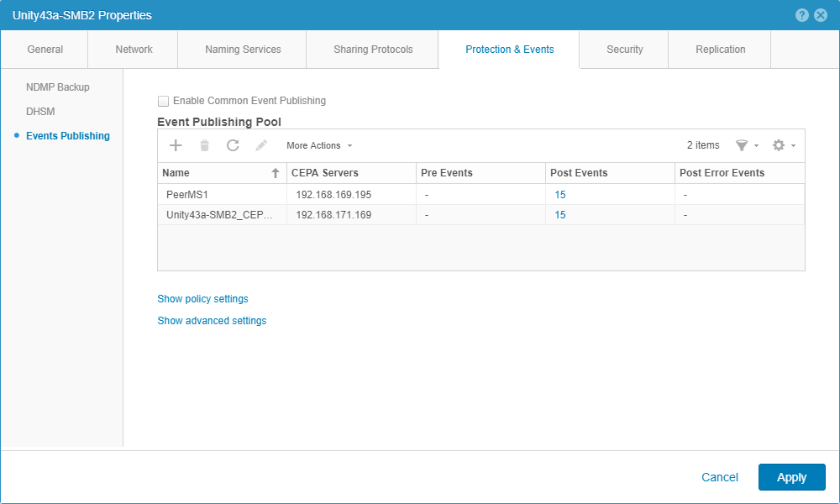Click the Apply button
The width and height of the screenshot is (840, 504).
click(791, 477)
